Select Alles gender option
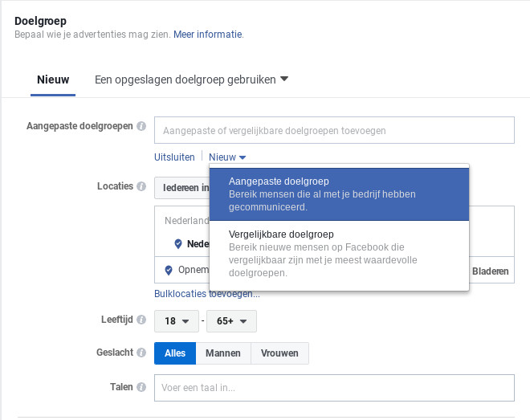Viewport: 530px width, 420px height. point(175,353)
